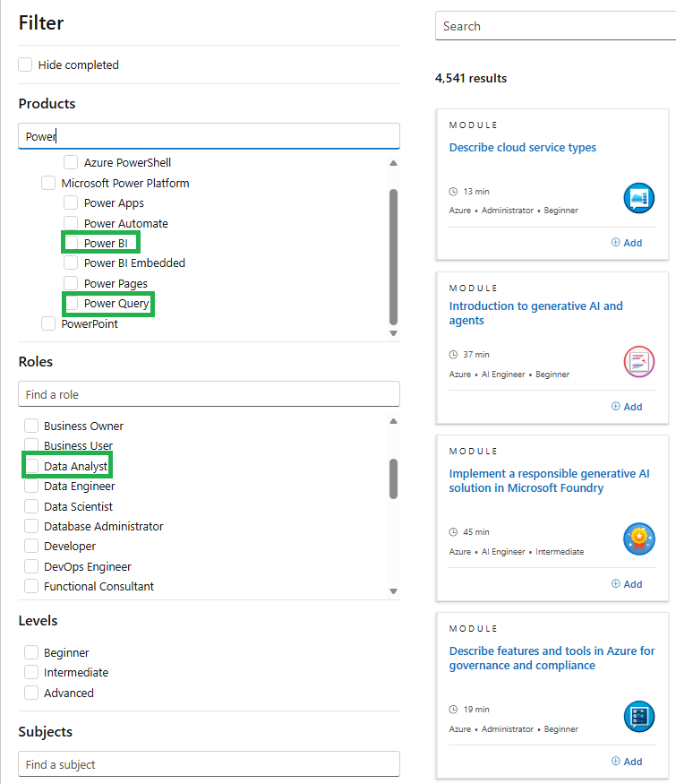Screen dimensions: 676x784
Task: Tick the Developer role checkbox
Action: 31,546
